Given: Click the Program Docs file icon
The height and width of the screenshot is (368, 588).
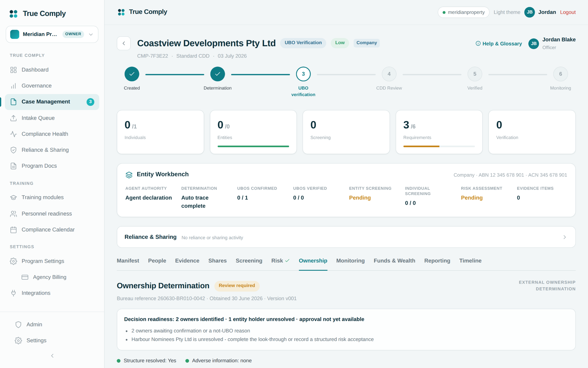Looking at the screenshot, I should pyautogui.click(x=13, y=166).
